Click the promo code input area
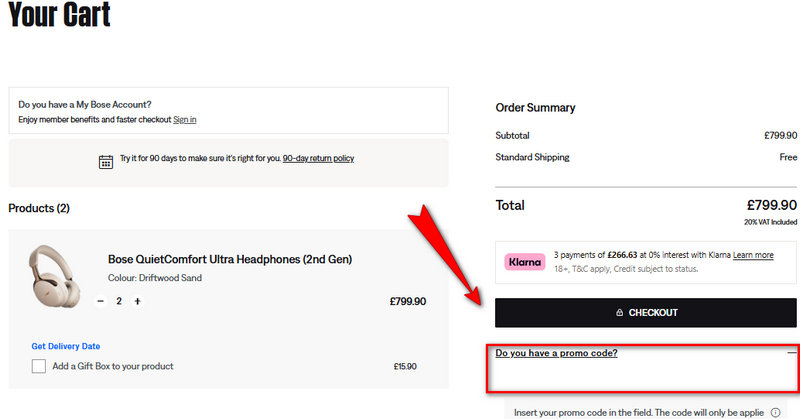800x419 pixels. click(644, 377)
